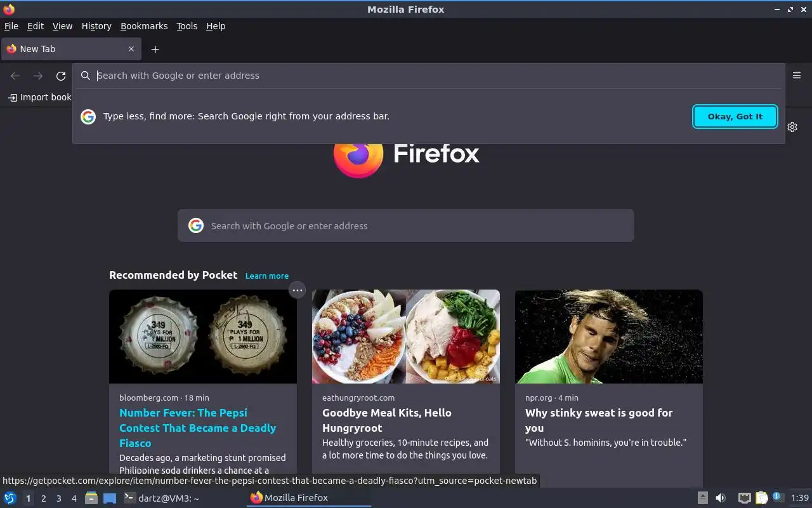Click the Pepsi bottle caps thumbnail
The width and height of the screenshot is (812, 508).
203,337
